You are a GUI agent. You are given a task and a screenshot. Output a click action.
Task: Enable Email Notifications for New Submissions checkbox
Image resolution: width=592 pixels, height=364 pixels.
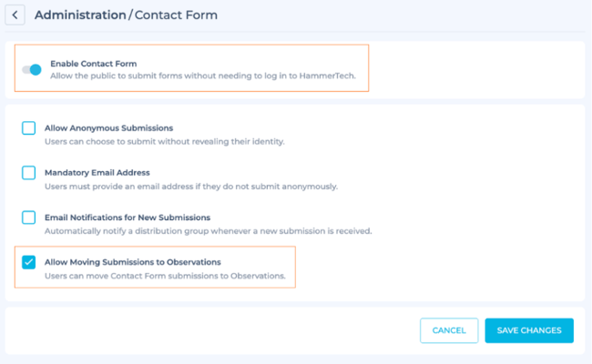coord(28,217)
